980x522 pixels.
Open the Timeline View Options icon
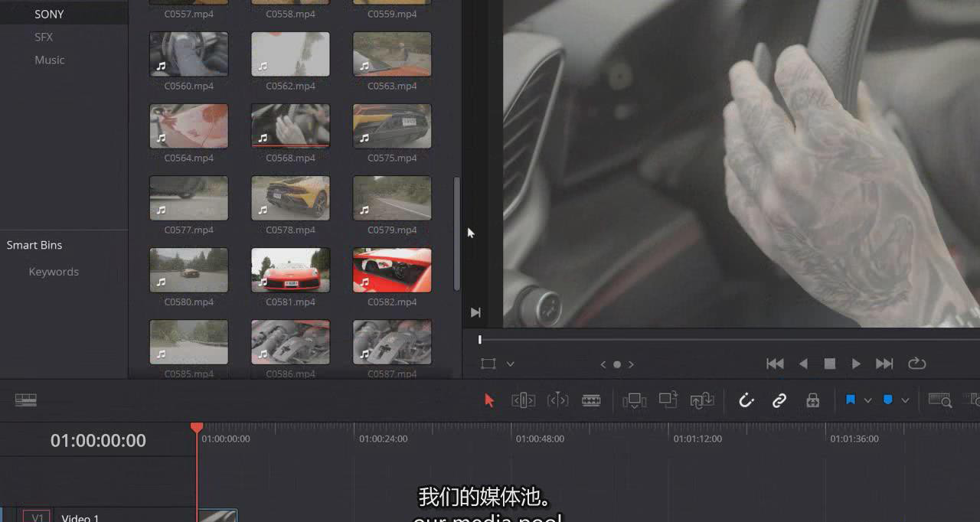click(26, 400)
